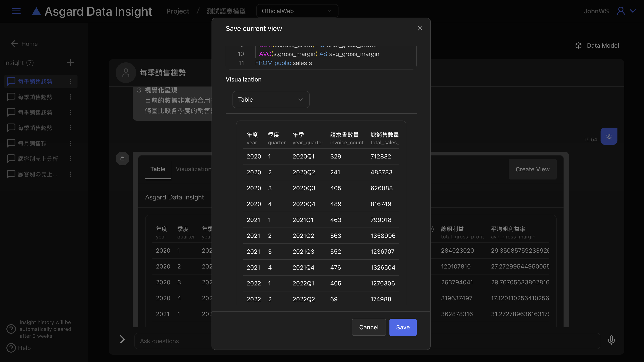Click the Help question mark icon
This screenshot has width=644, height=362.
[x=11, y=348]
